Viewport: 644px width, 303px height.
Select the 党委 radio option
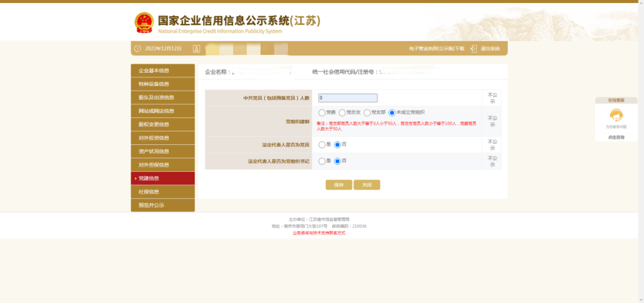[322, 112]
